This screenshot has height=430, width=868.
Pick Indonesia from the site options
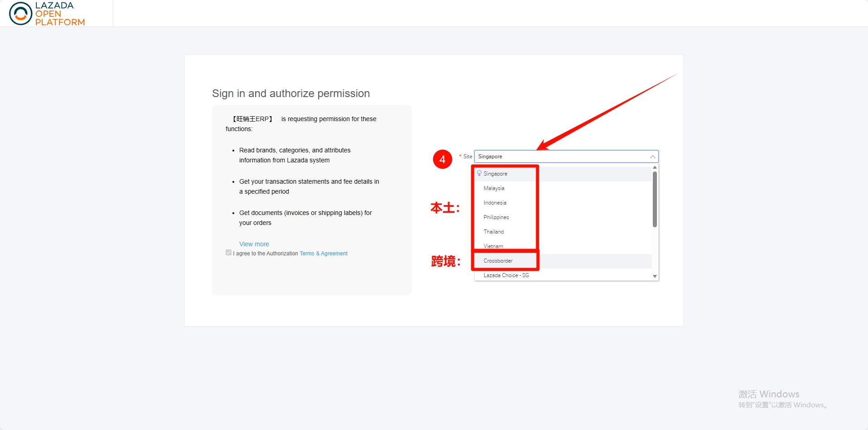click(495, 203)
